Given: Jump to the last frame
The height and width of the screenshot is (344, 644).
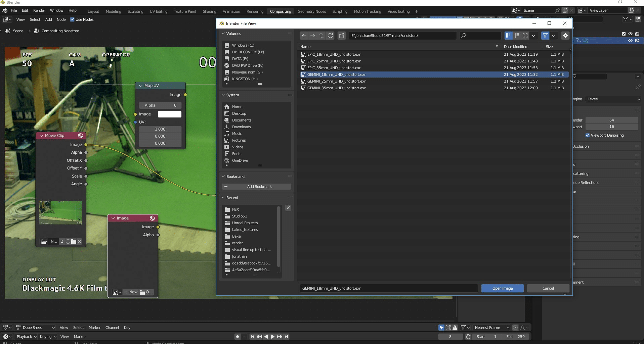Looking at the screenshot, I should [287, 337].
